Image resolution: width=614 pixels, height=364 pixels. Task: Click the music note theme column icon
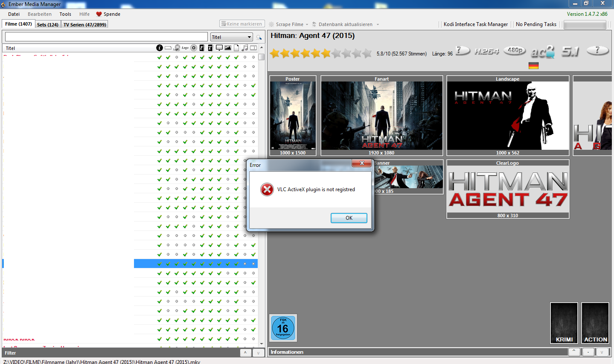(x=245, y=48)
